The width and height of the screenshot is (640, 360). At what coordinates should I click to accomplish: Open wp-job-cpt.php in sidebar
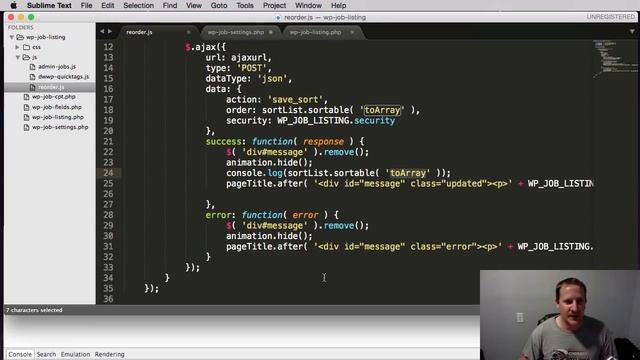53,97
